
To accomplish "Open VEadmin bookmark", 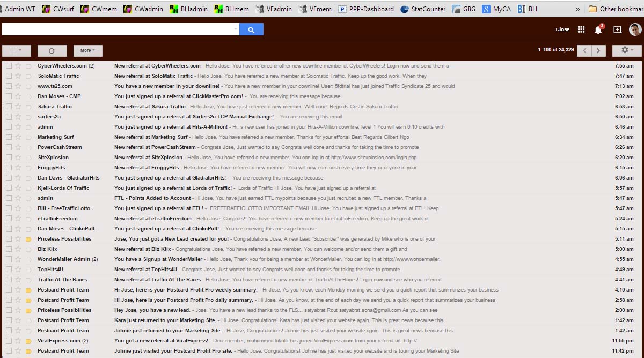I will [274, 9].
